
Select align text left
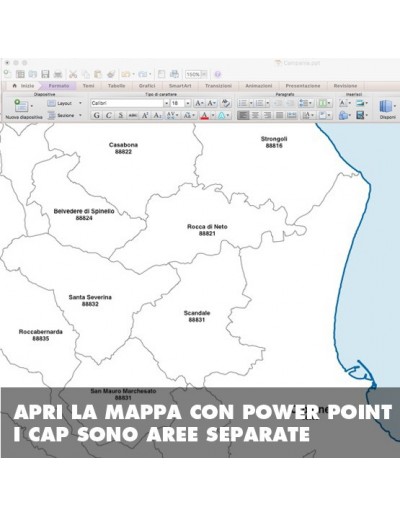[243, 115]
